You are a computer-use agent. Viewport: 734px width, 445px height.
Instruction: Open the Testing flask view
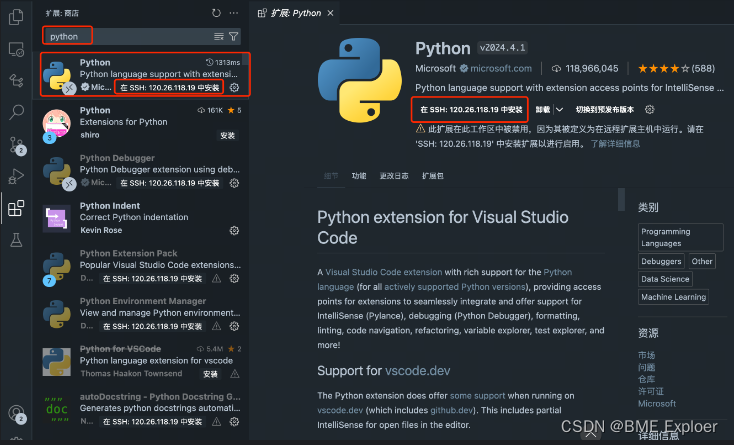click(16, 240)
